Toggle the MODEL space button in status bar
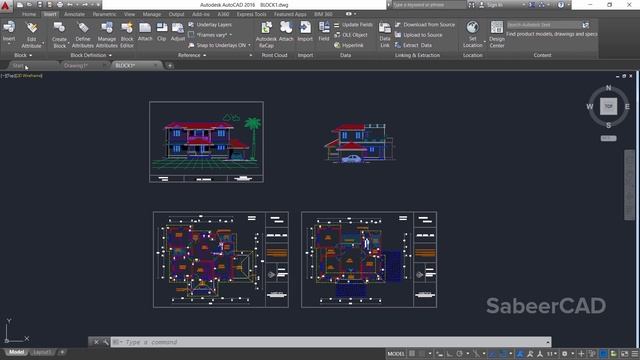The width and height of the screenshot is (640, 360). 396,353
